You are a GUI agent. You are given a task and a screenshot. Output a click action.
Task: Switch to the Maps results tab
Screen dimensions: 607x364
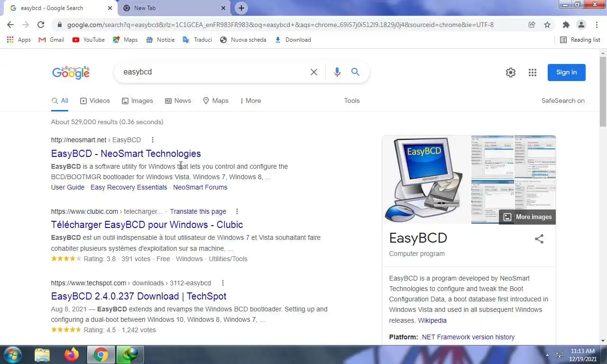pos(216,100)
